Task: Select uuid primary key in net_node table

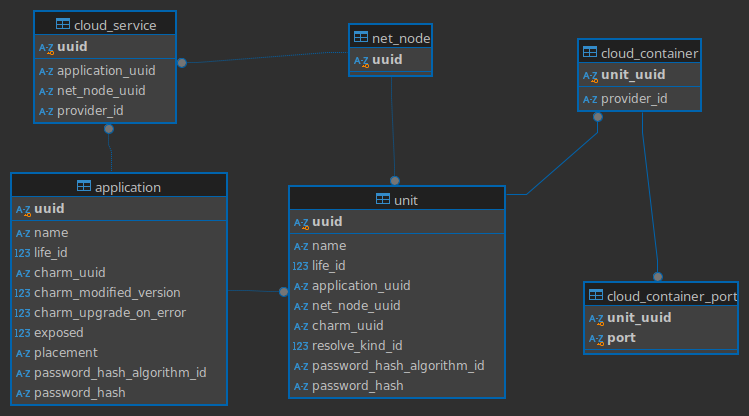Action: click(x=387, y=60)
